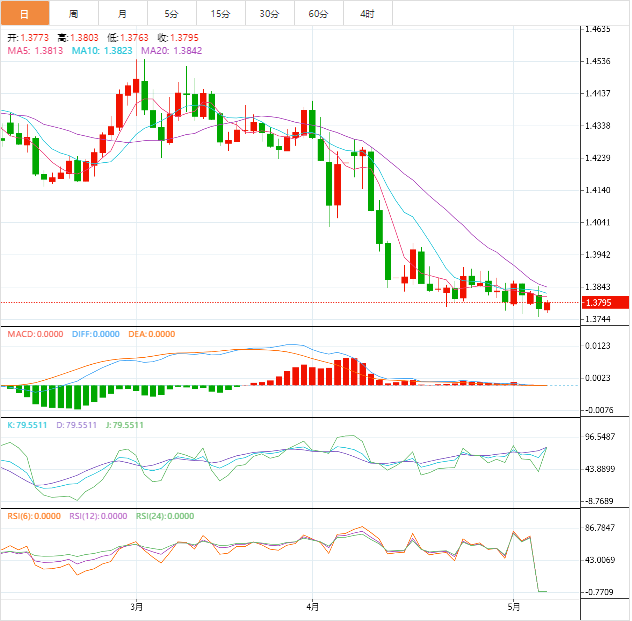Click the 5月 date axis label
The height and width of the screenshot is (621, 632).
(x=514, y=606)
